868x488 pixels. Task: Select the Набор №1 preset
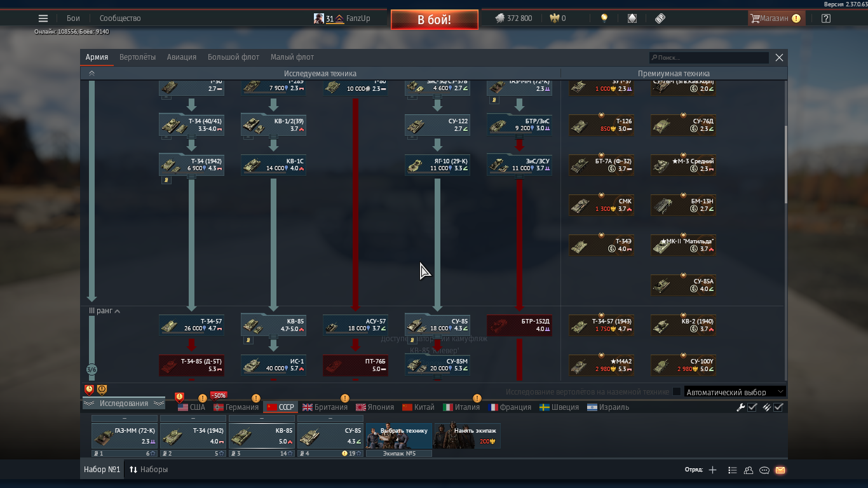102,470
